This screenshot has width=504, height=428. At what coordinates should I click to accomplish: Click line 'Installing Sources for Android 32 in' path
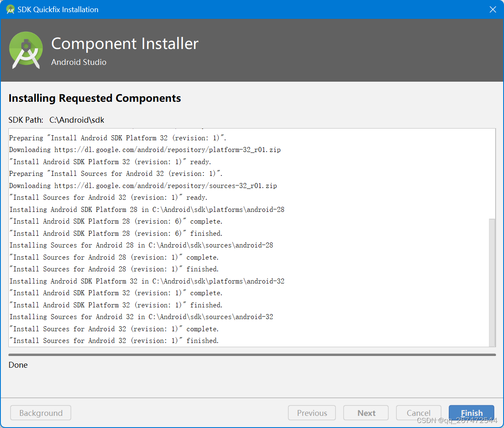point(141,317)
